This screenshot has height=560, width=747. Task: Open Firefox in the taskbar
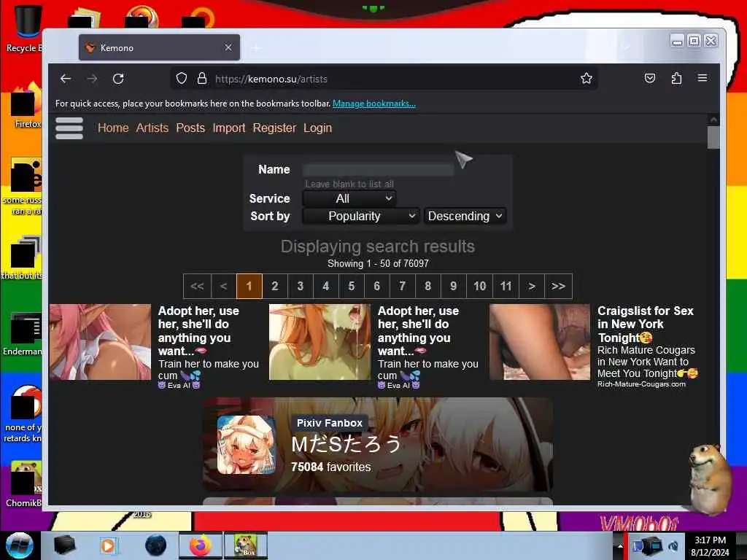coord(201,545)
